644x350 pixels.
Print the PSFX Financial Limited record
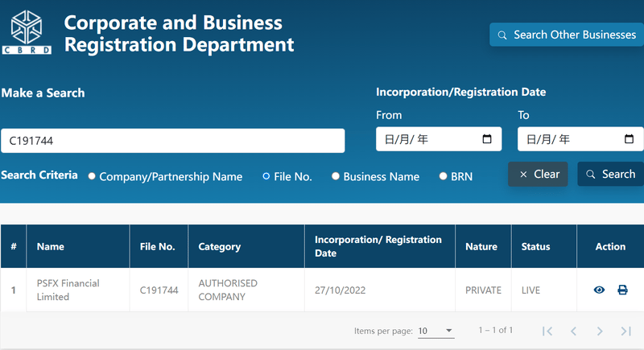point(622,290)
